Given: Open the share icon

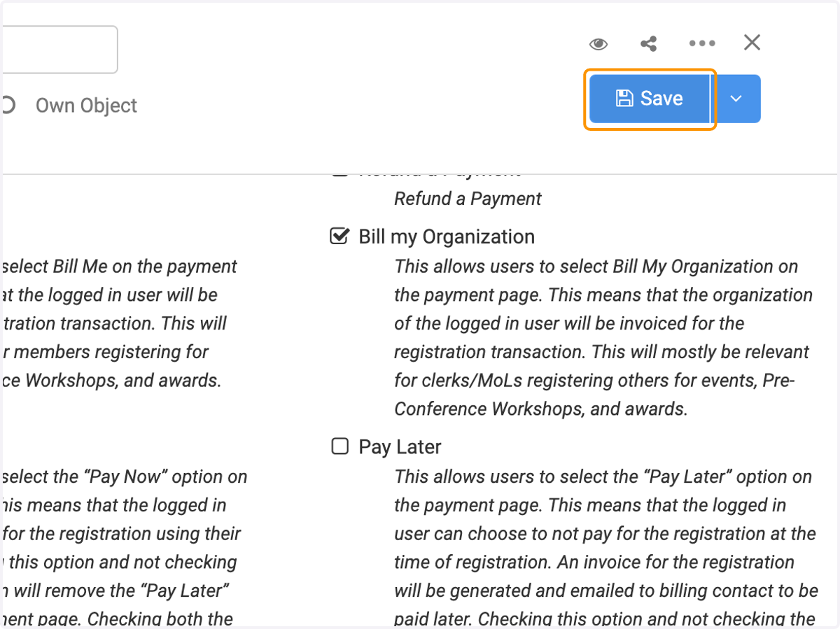Looking at the screenshot, I should [649, 44].
